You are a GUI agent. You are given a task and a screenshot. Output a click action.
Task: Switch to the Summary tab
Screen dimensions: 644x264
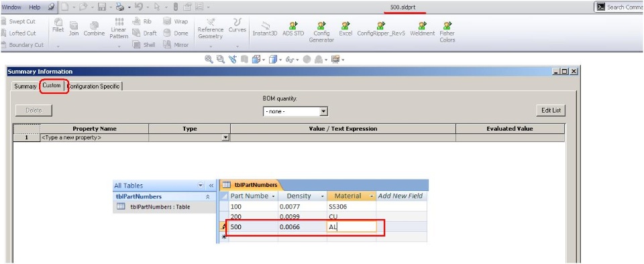[25, 86]
